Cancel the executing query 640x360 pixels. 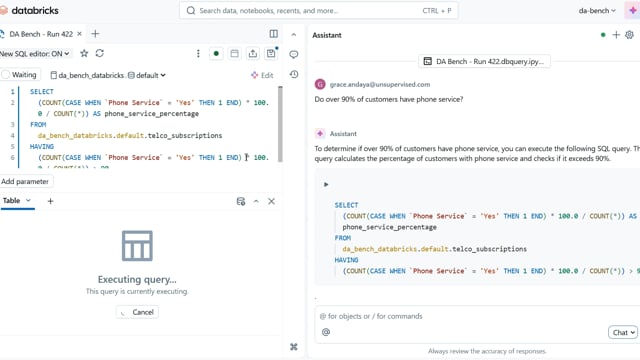[x=137, y=312]
